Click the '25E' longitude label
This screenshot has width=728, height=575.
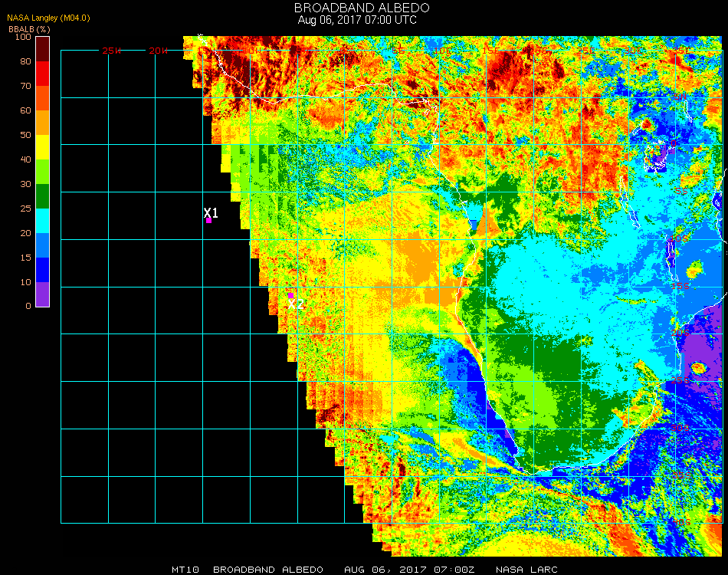click(586, 51)
